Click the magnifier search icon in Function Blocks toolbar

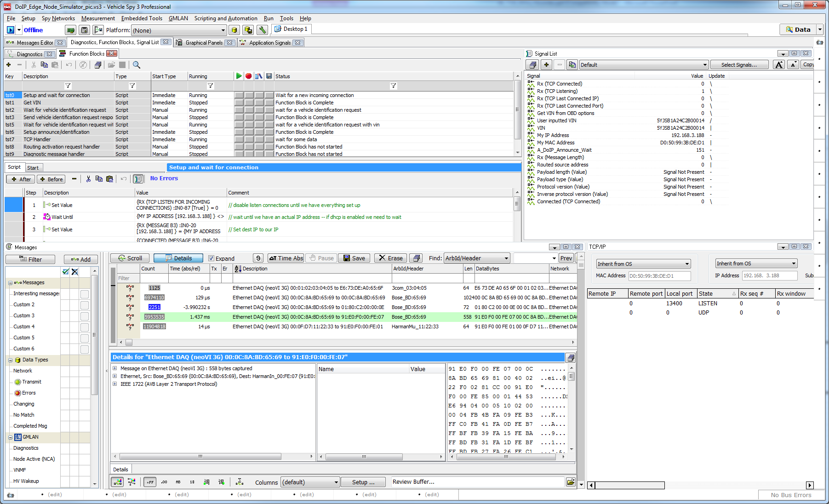pyautogui.click(x=137, y=65)
